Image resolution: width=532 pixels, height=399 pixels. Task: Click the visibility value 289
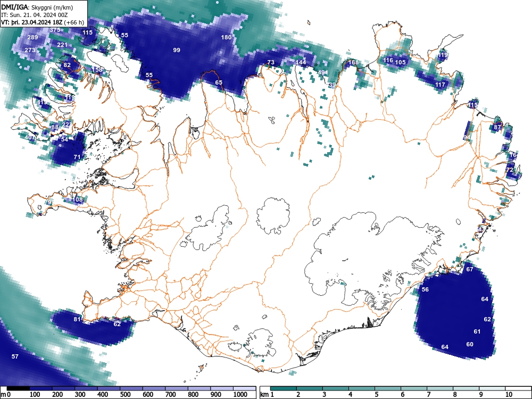(32, 37)
